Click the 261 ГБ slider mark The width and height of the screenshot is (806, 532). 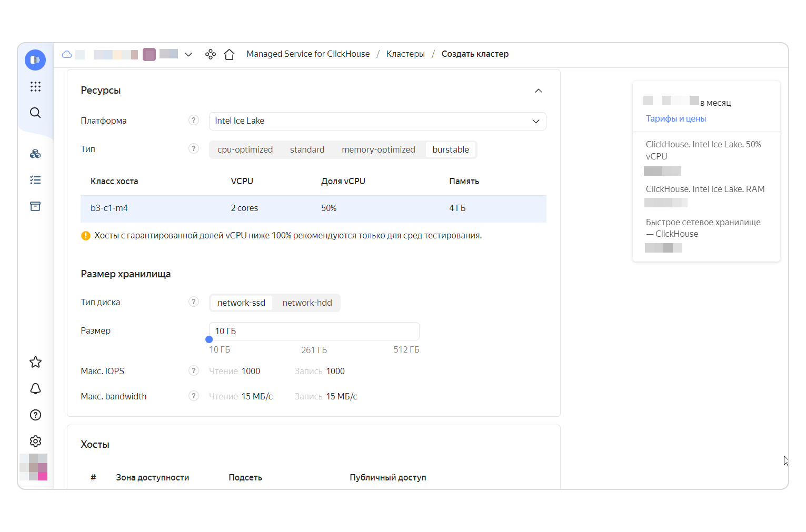tap(314, 350)
